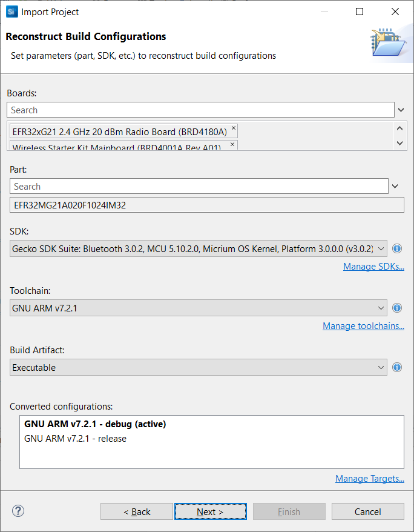This screenshot has height=532, width=414.
Task: Open the Gecko SDK Suite dropdown
Action: 381,248
